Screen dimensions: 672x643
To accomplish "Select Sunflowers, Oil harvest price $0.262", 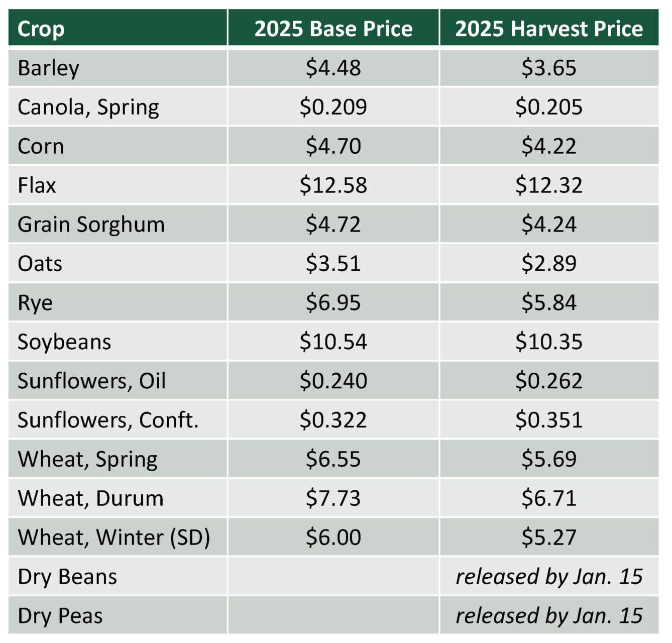I will [548, 381].
